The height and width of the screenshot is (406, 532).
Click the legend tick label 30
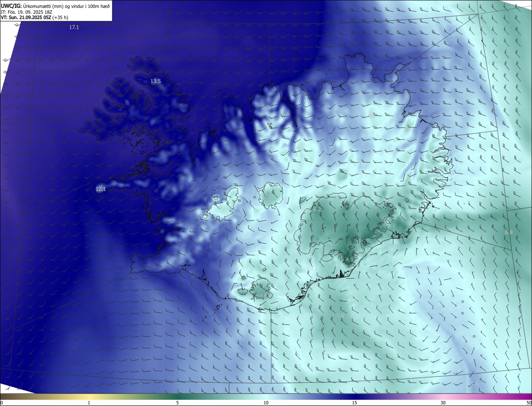coord(443,403)
